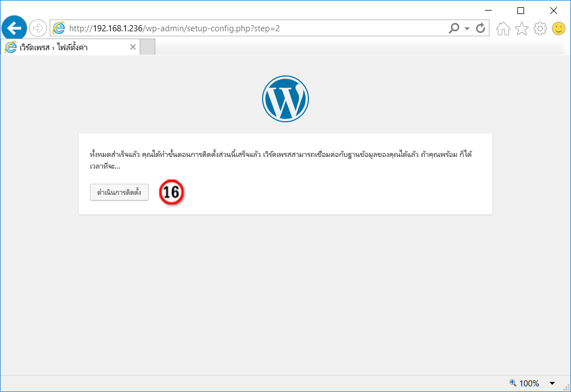This screenshot has height=392, width=571.
Task: Click the IE page icon in address bar
Action: (x=59, y=28)
